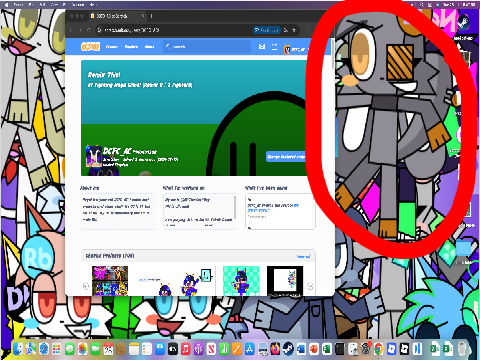Open Apple TV from the Dock
The height and width of the screenshot is (360, 480).
click(x=173, y=349)
